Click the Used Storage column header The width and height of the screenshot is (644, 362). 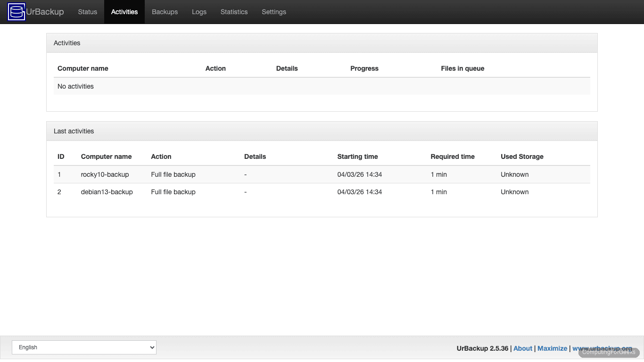tap(522, 156)
